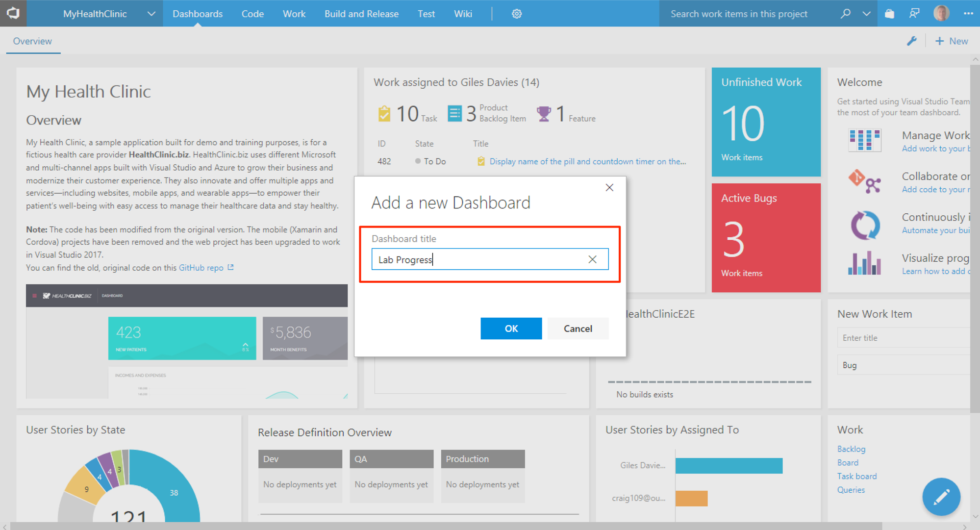Viewport: 980px width, 530px height.
Task: Click the HealthClinic.biz dashboard screenshot
Action: (187, 341)
